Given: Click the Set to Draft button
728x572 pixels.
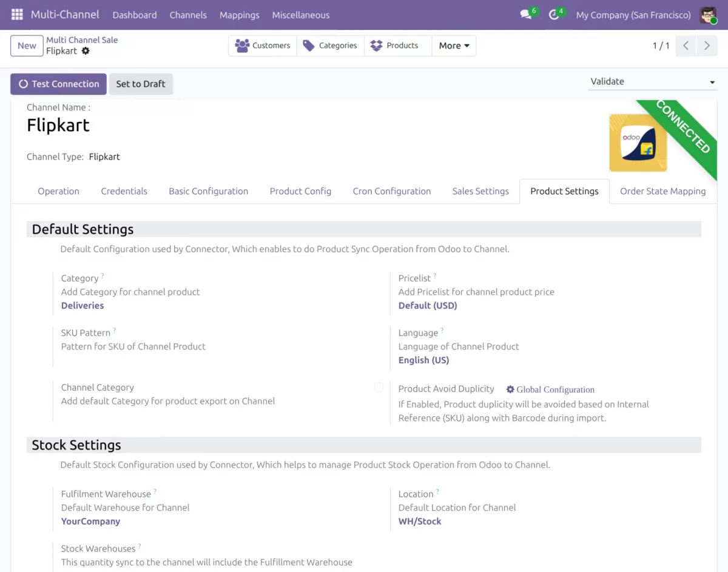Looking at the screenshot, I should (x=141, y=84).
